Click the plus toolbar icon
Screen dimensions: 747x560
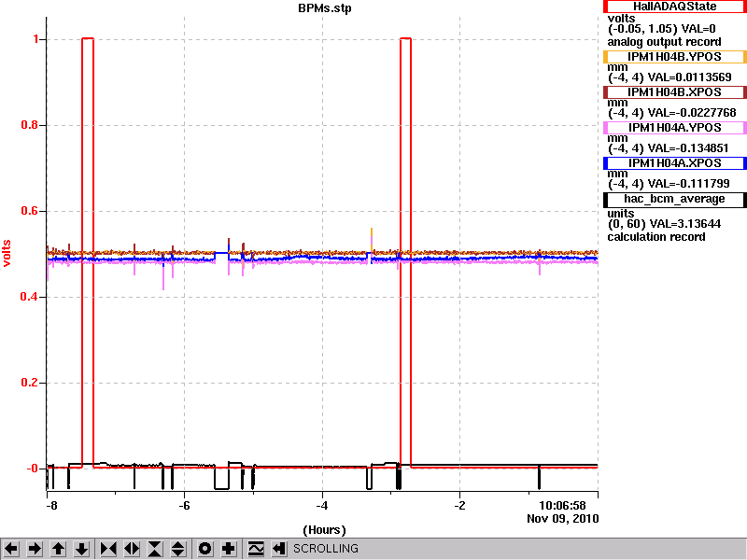pos(229,549)
